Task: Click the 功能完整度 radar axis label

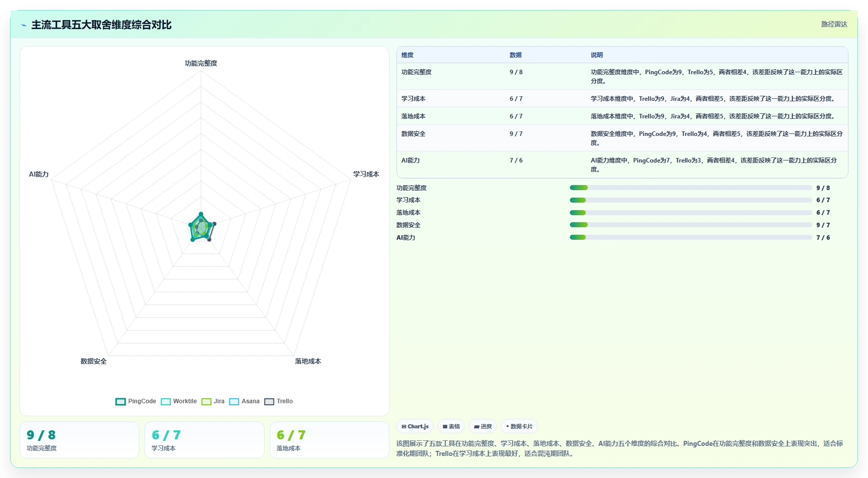Action: [x=201, y=63]
